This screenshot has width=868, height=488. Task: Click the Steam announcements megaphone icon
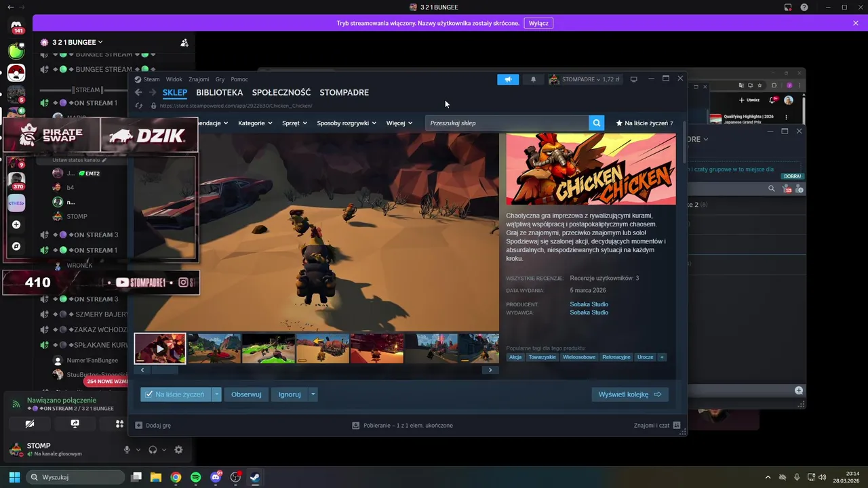click(508, 79)
